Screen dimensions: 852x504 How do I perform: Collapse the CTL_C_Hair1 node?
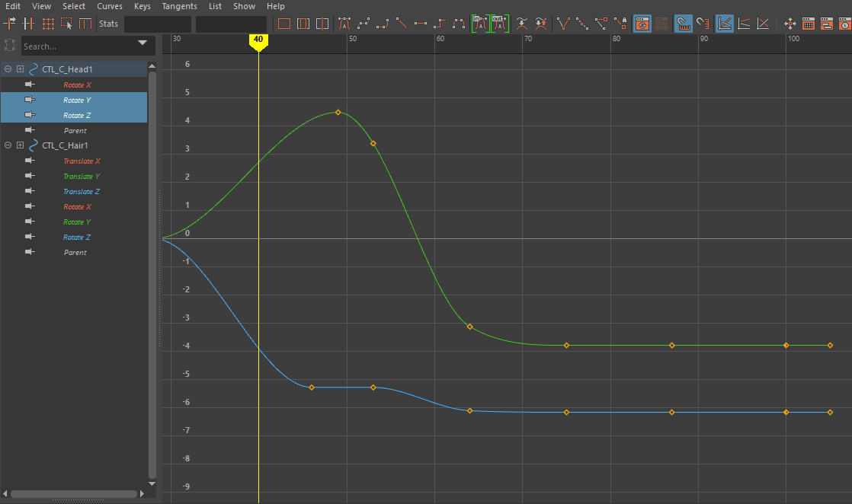tap(7, 145)
